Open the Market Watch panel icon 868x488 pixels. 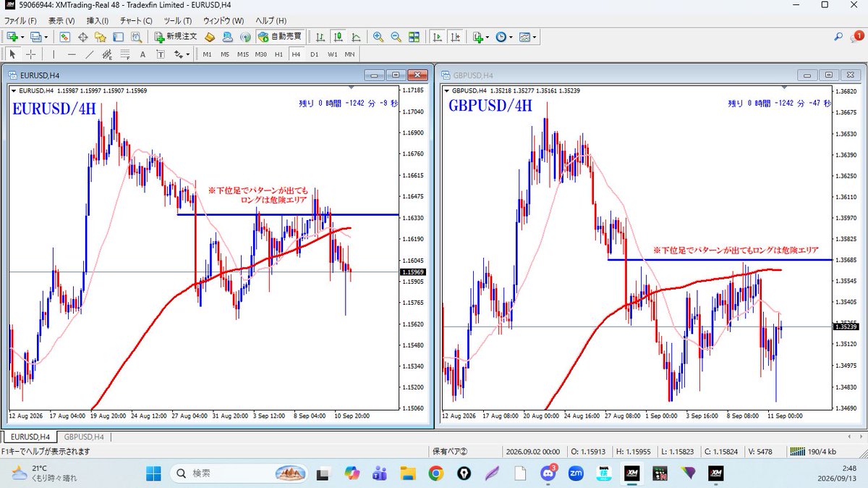click(x=65, y=37)
